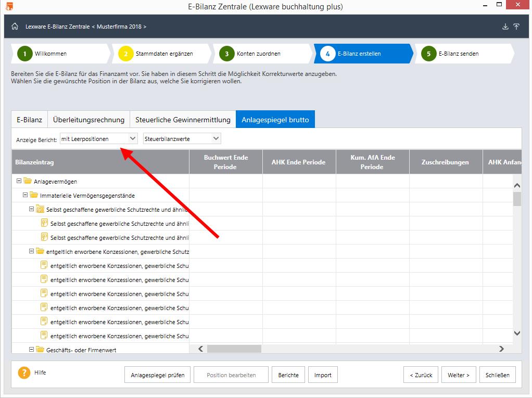Click the upload arrow icon in header

click(516, 27)
